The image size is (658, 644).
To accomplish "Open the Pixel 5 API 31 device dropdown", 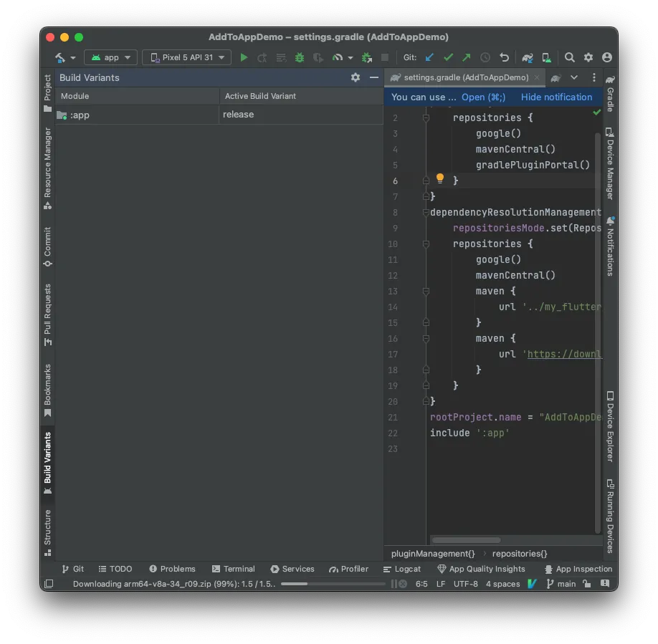I will click(x=186, y=57).
